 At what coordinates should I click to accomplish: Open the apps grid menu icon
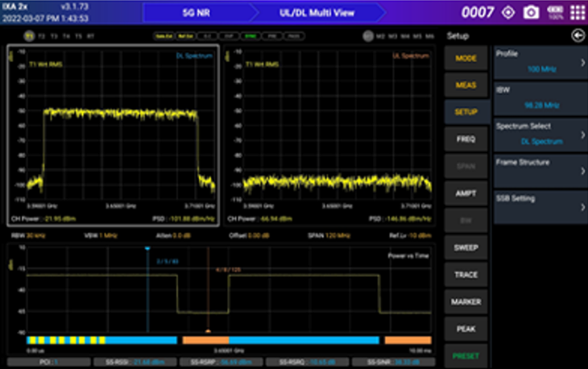[x=578, y=12]
